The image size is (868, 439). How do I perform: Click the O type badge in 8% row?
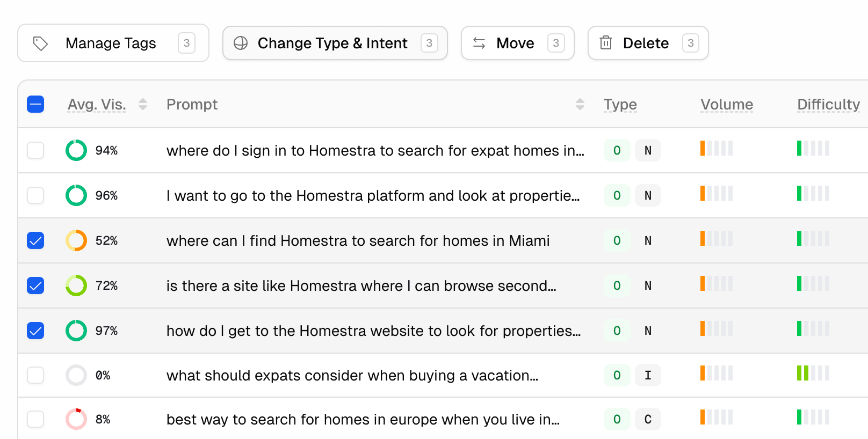pos(617,419)
